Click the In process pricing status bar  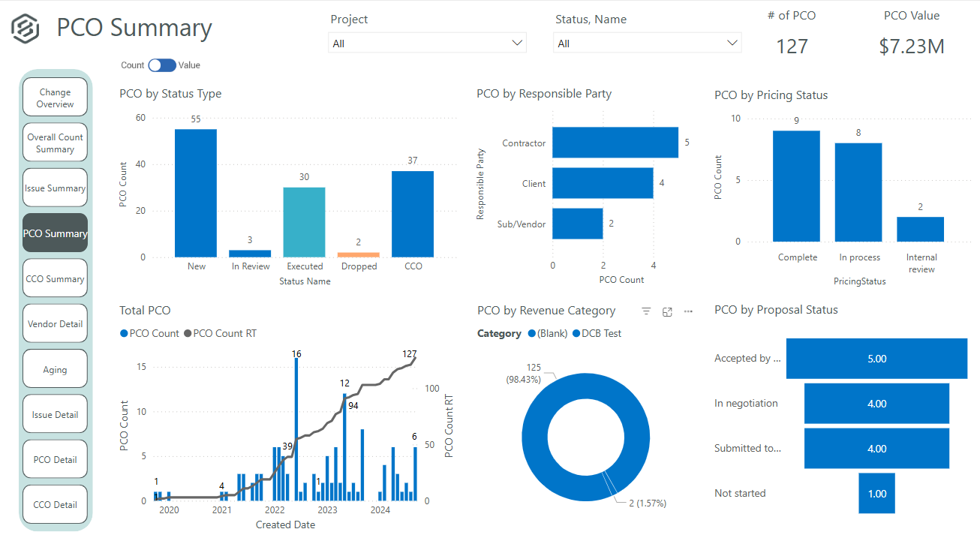click(858, 192)
